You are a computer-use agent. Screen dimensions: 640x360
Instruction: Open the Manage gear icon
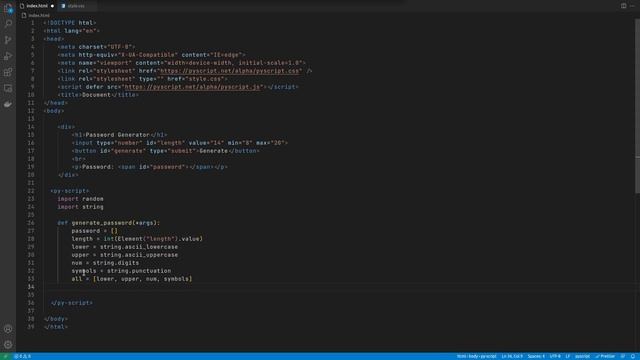click(8, 345)
